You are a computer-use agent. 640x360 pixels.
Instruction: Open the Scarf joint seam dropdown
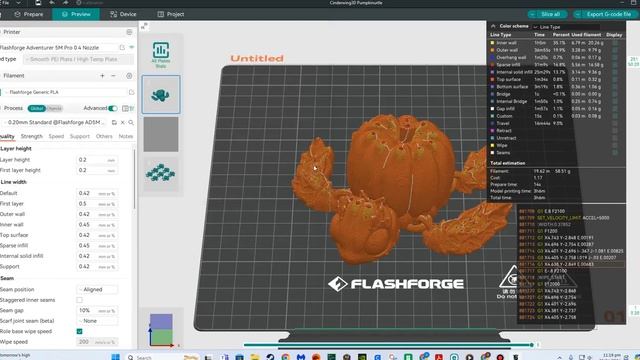click(x=97, y=321)
